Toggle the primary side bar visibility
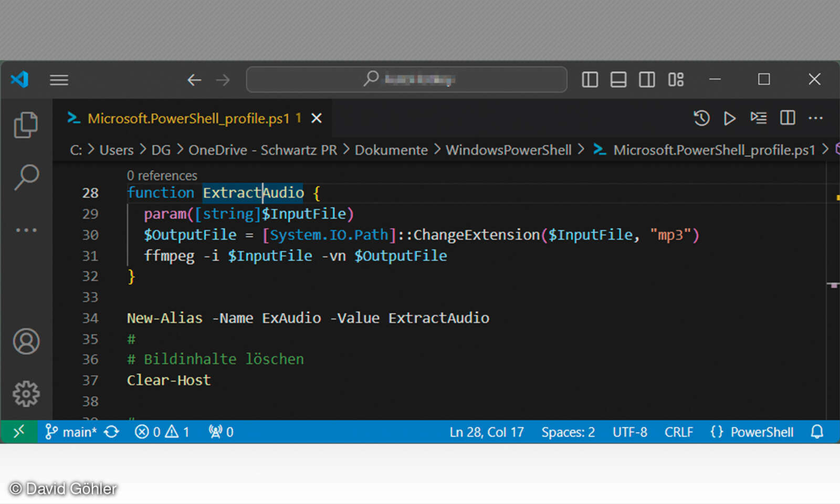 point(590,80)
